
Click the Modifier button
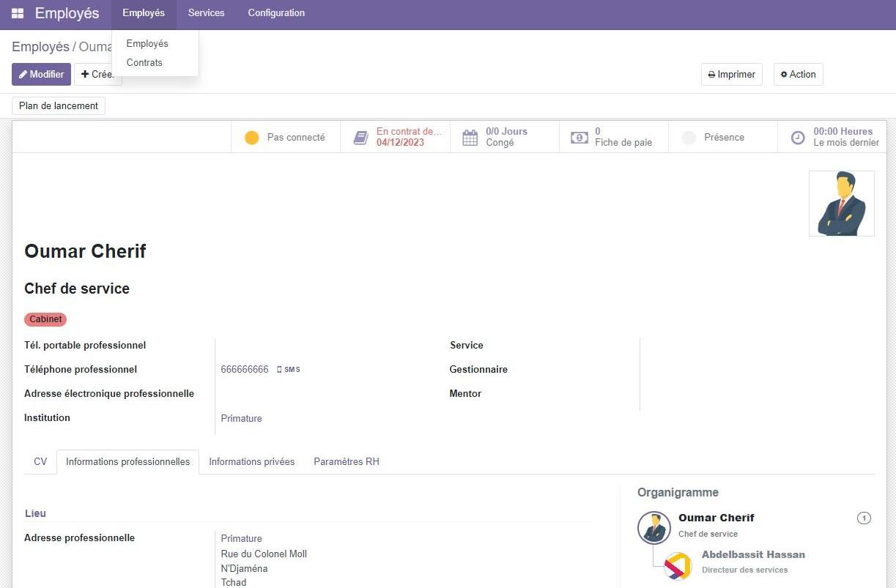tap(41, 75)
